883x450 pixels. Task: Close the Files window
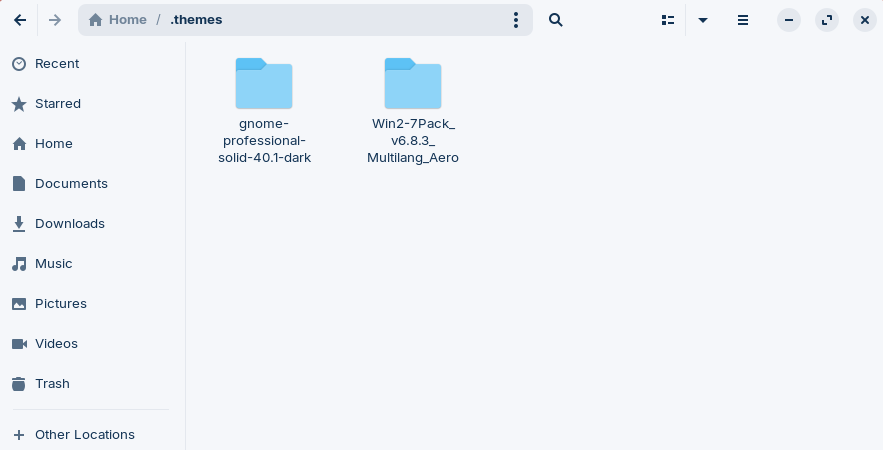[865, 20]
